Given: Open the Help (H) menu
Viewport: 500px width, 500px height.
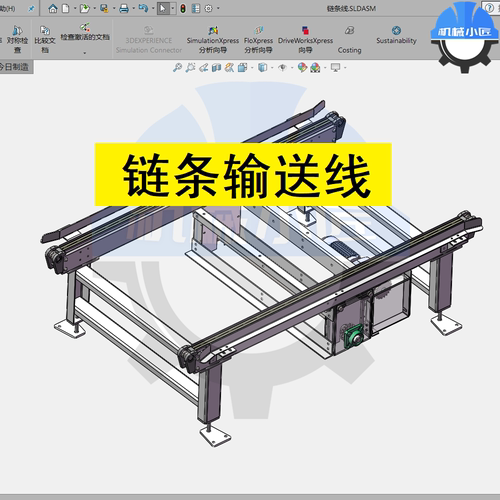Looking at the screenshot, I should pyautogui.click(x=7, y=9).
